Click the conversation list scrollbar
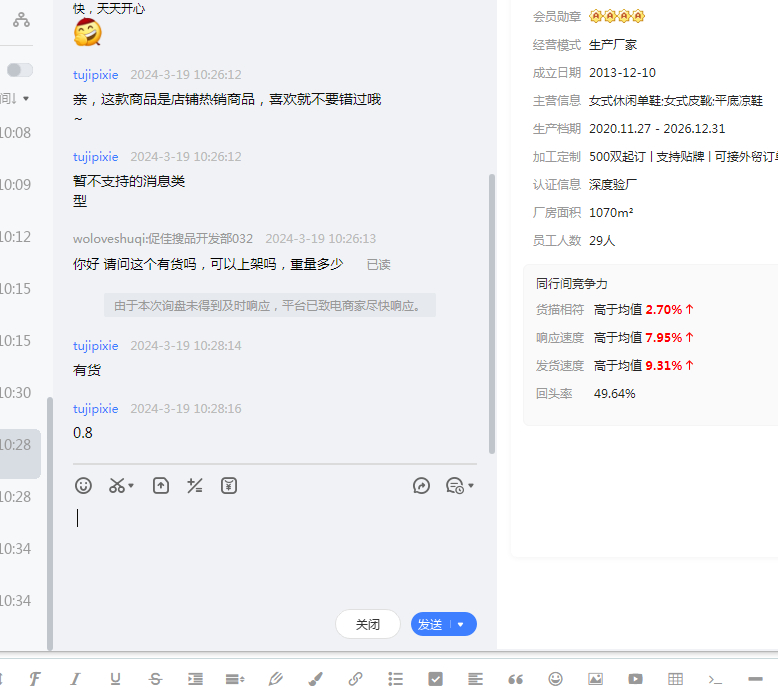Screen dimensions: 778x689 (50, 523)
